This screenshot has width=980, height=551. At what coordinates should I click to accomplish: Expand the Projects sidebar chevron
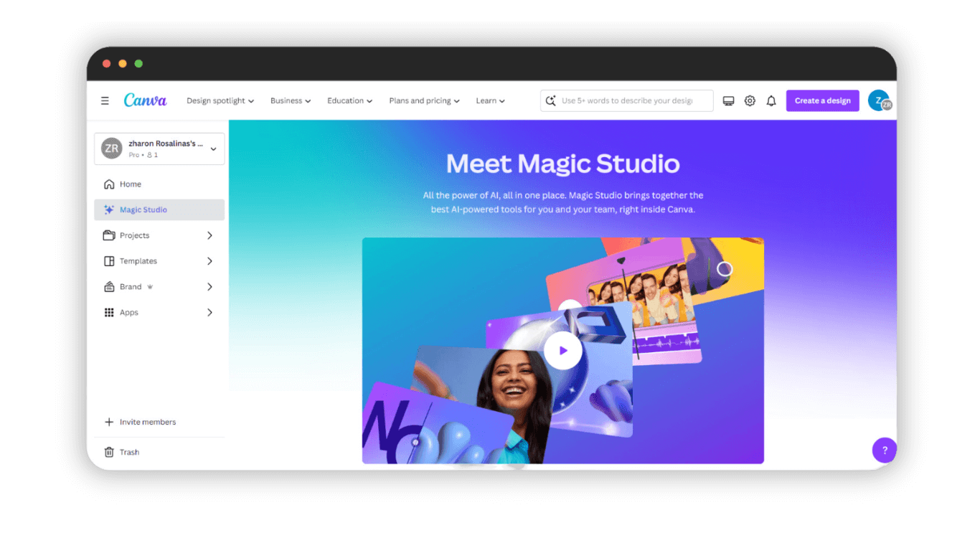[x=210, y=235]
